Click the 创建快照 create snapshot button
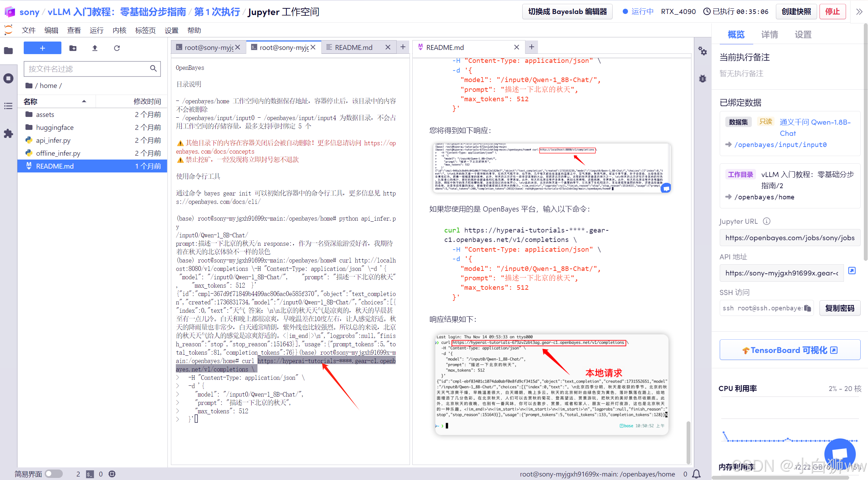This screenshot has width=868, height=480. tap(796, 12)
